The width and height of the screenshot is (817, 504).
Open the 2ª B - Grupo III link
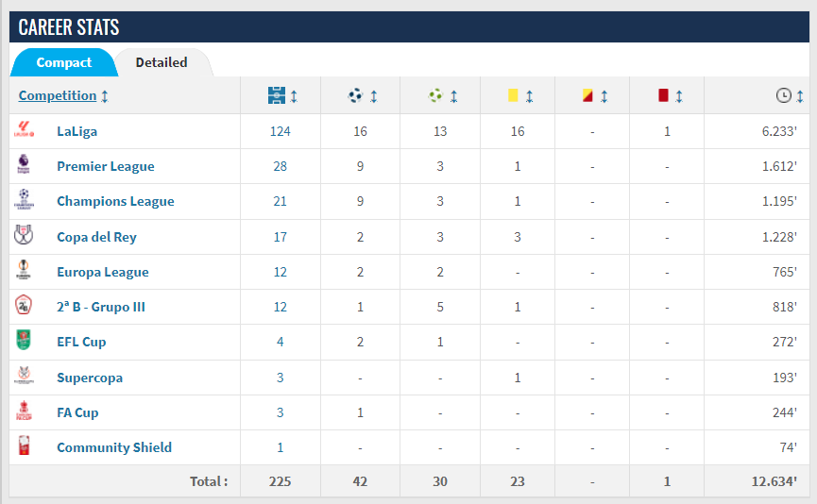point(100,307)
